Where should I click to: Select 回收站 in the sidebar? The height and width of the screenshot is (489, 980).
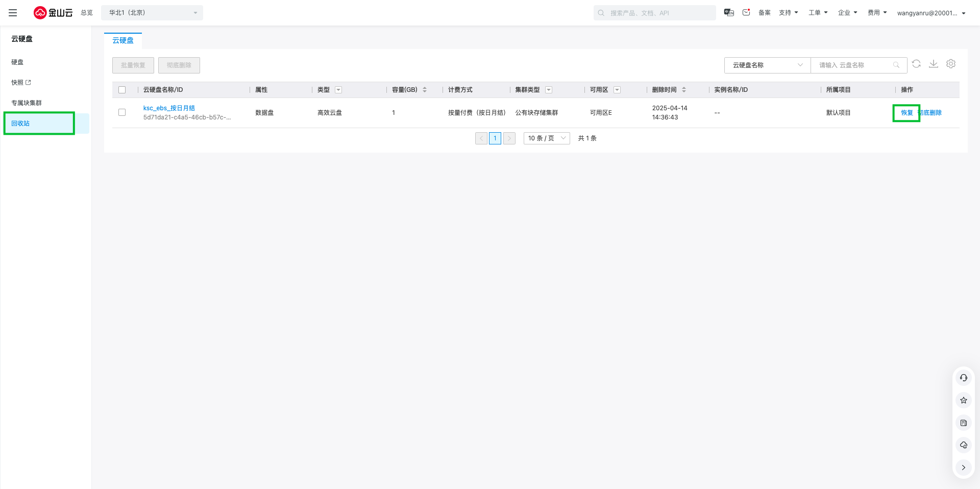tap(46, 124)
